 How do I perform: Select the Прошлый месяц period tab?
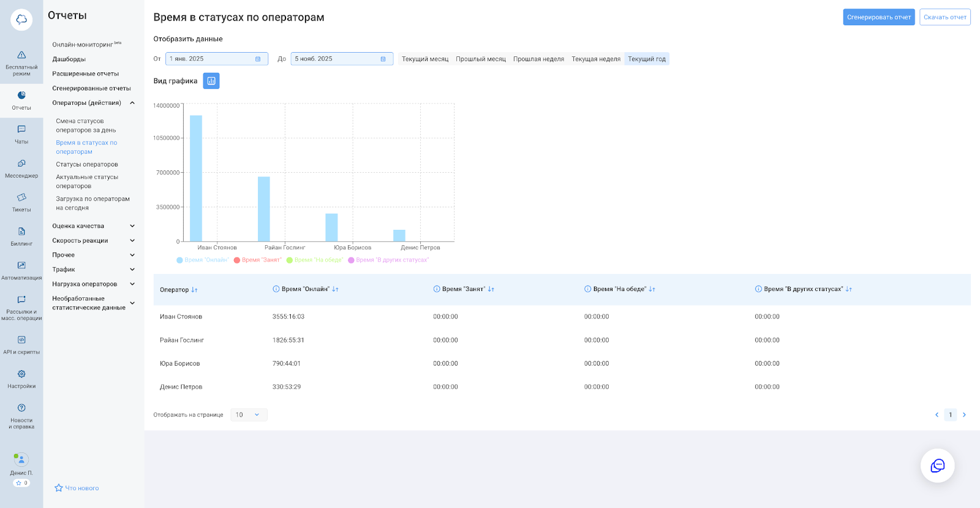click(481, 59)
